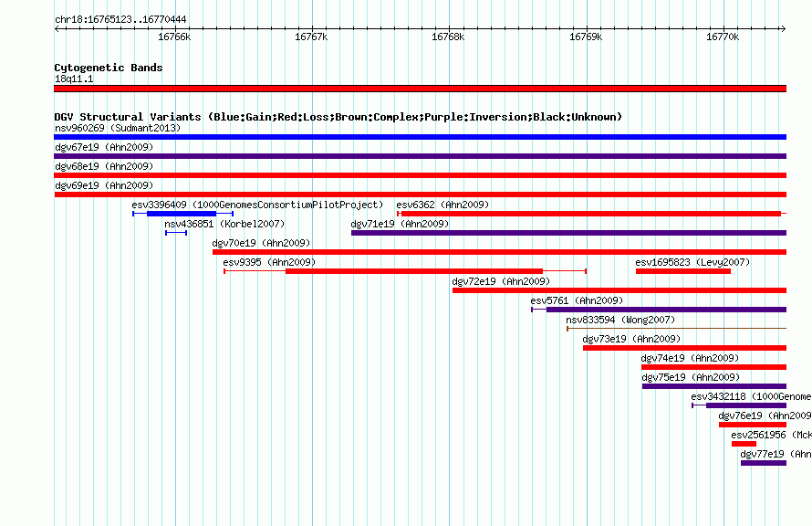Click the ruler's right end arrow
The image size is (812, 526).
pyautogui.click(x=783, y=28)
